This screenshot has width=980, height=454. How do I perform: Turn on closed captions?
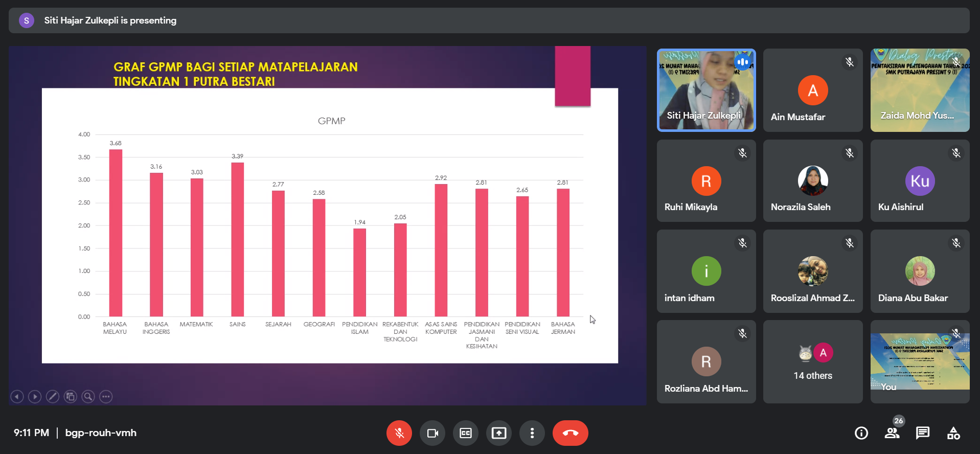466,433
